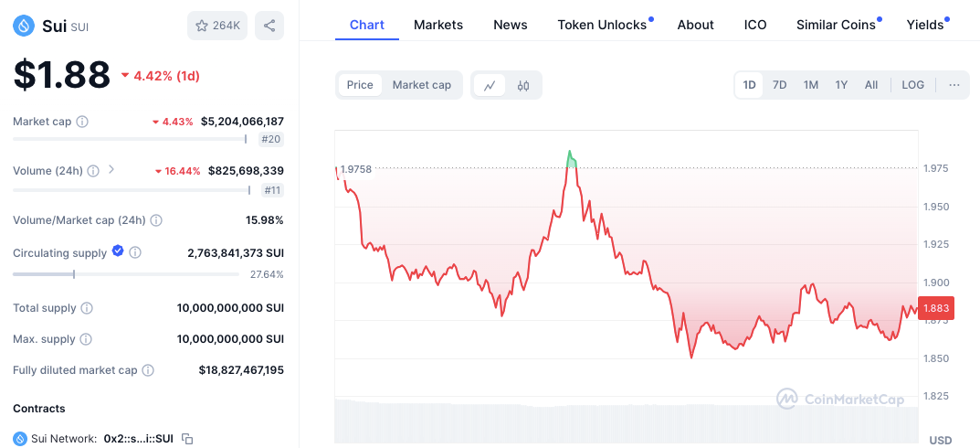The width and height of the screenshot is (980, 448).
Task: Open the chart more options menu
Action: [954, 85]
